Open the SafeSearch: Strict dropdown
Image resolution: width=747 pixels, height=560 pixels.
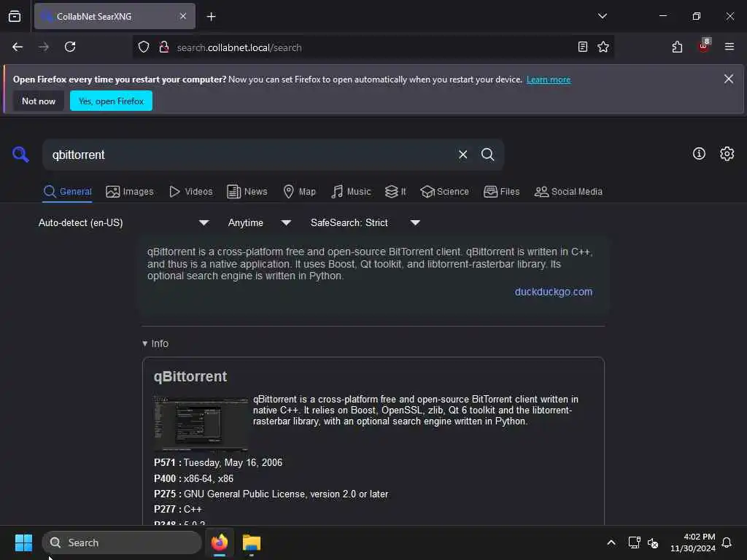pyautogui.click(x=365, y=223)
